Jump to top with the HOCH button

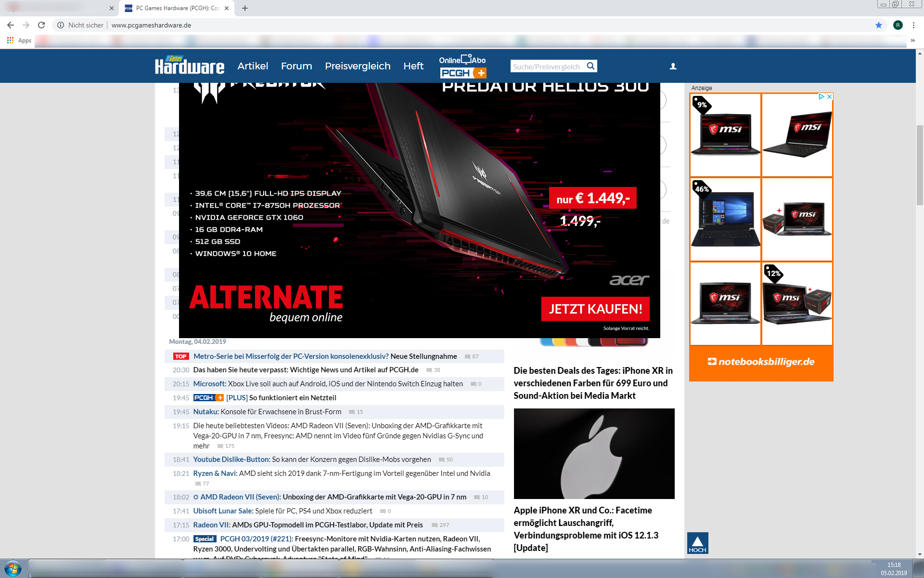pos(697,543)
